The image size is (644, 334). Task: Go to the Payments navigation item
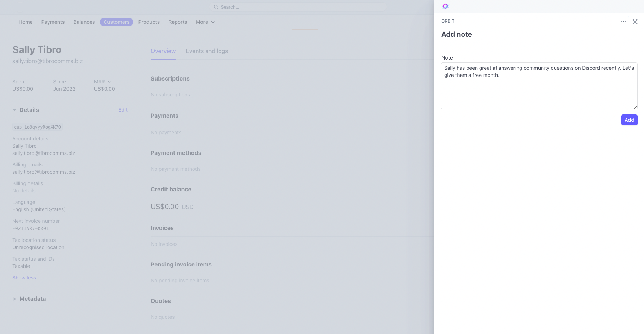[x=53, y=22]
